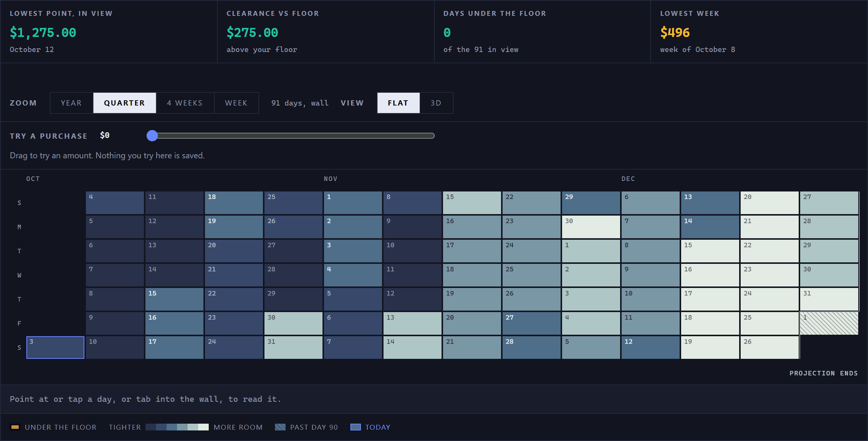868x441 pixels.
Task: Click the '91 days, wall' text
Action: tap(300, 103)
